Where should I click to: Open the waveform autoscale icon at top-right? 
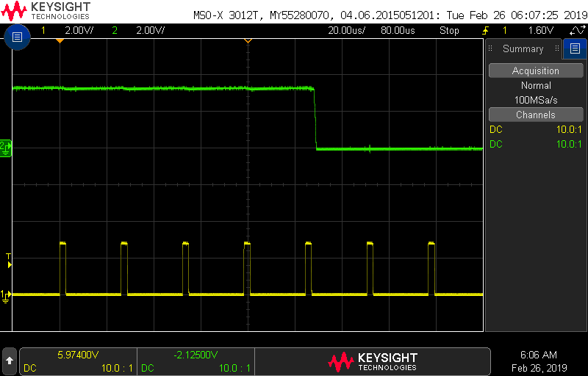tap(577, 30)
